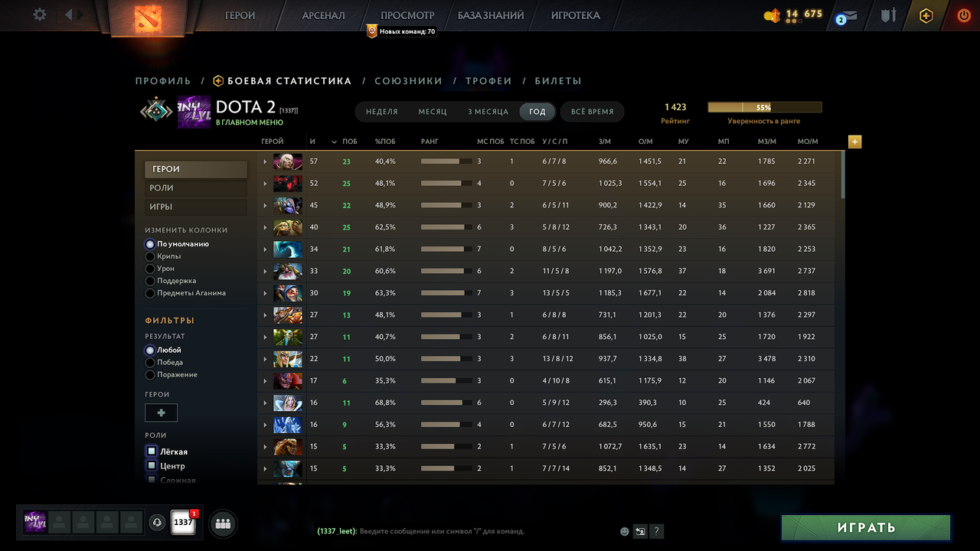Click the shards currency icon near 14 675
The image size is (980, 551).
click(x=772, y=15)
